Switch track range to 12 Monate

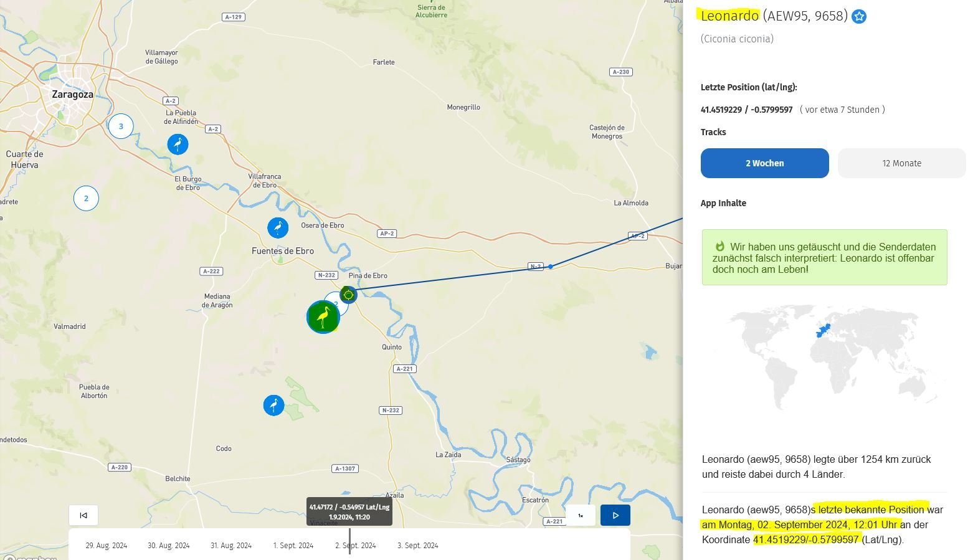tap(901, 163)
